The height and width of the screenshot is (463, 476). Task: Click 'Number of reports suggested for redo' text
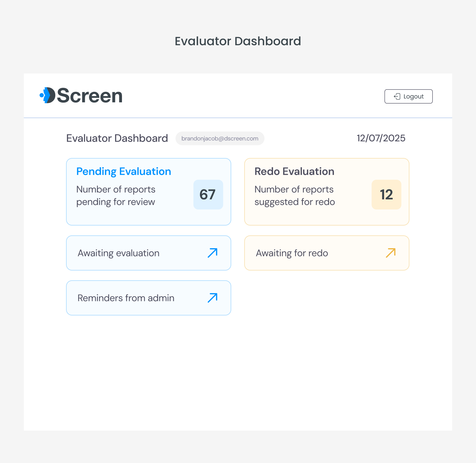point(295,195)
